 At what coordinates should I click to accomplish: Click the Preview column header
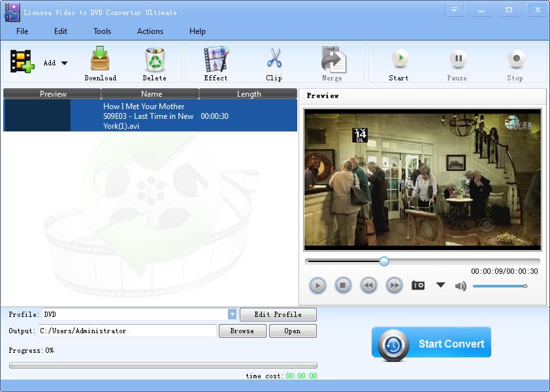53,94
